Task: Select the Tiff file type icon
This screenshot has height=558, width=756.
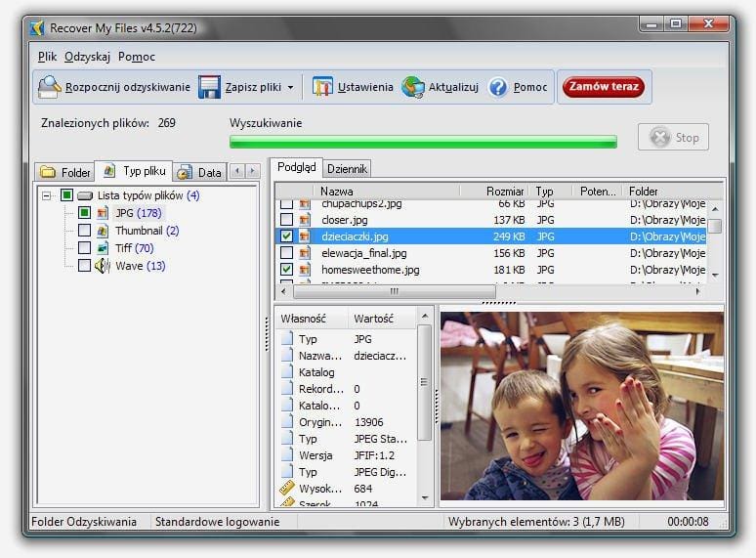Action: (103, 248)
